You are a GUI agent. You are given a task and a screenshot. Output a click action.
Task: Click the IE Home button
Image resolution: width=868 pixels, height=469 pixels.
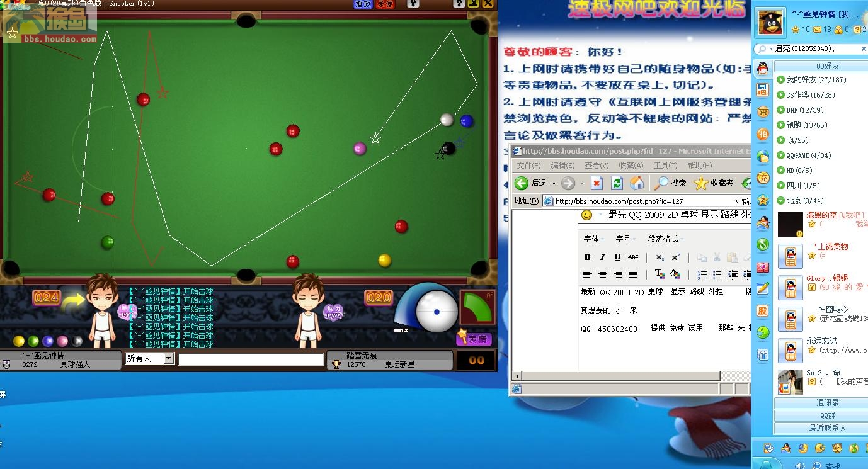coord(637,183)
